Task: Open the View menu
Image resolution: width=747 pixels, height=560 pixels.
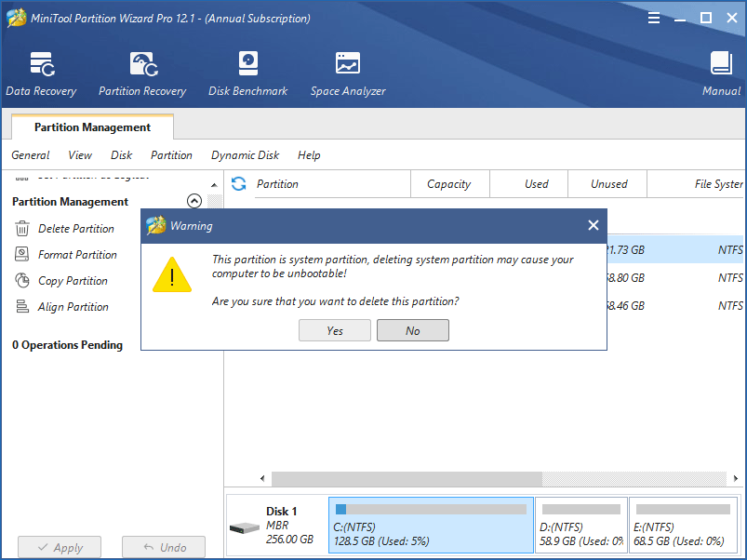Action: [80, 155]
